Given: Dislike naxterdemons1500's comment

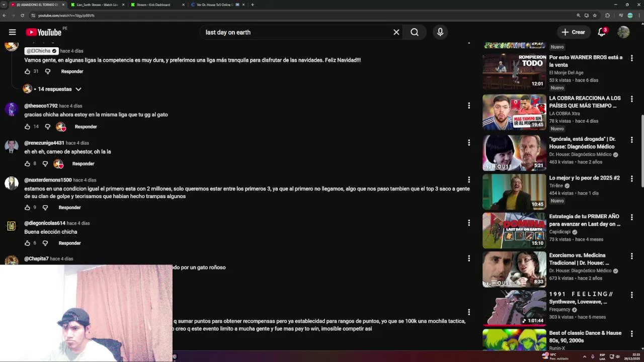Looking at the screenshot, I should 45,208.
